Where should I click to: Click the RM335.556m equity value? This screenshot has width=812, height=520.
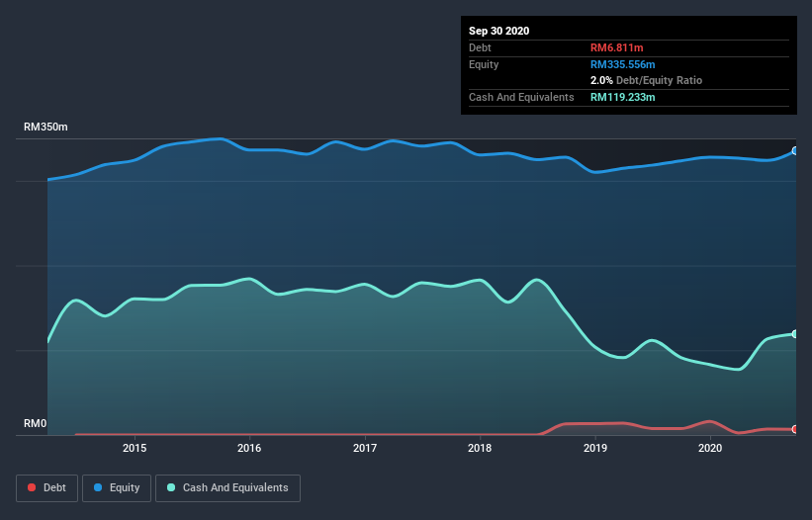coord(622,64)
